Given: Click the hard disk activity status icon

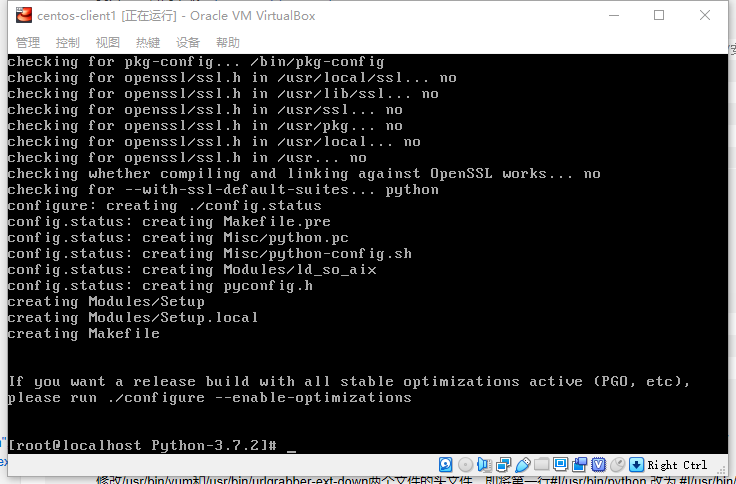Looking at the screenshot, I should coord(445,465).
